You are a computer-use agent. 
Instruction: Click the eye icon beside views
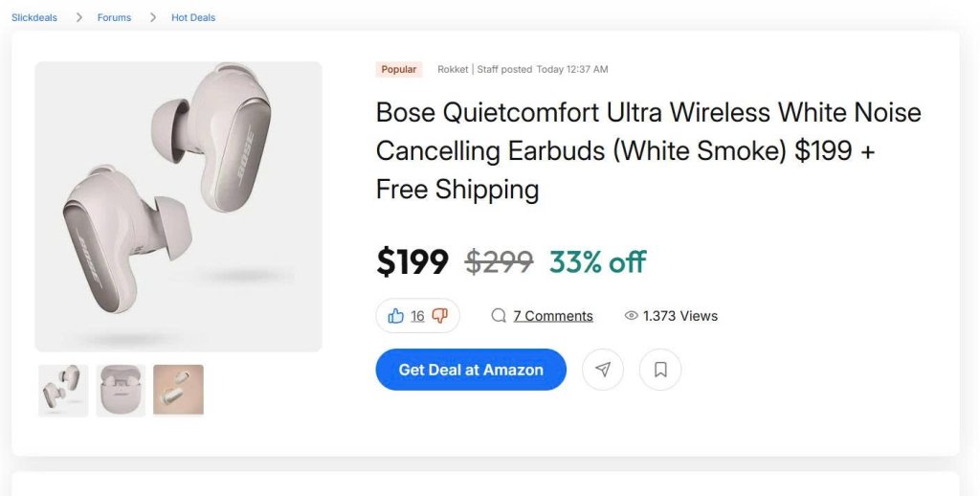click(631, 316)
